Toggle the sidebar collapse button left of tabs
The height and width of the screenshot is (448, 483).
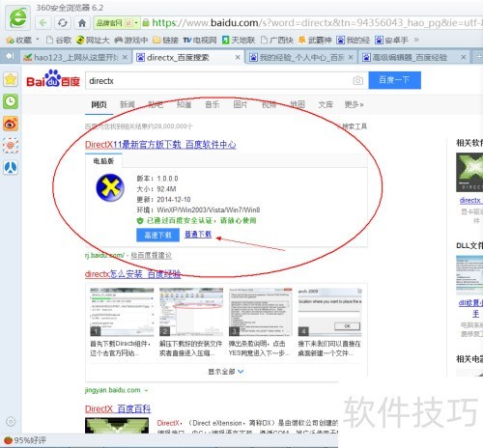click(x=10, y=56)
